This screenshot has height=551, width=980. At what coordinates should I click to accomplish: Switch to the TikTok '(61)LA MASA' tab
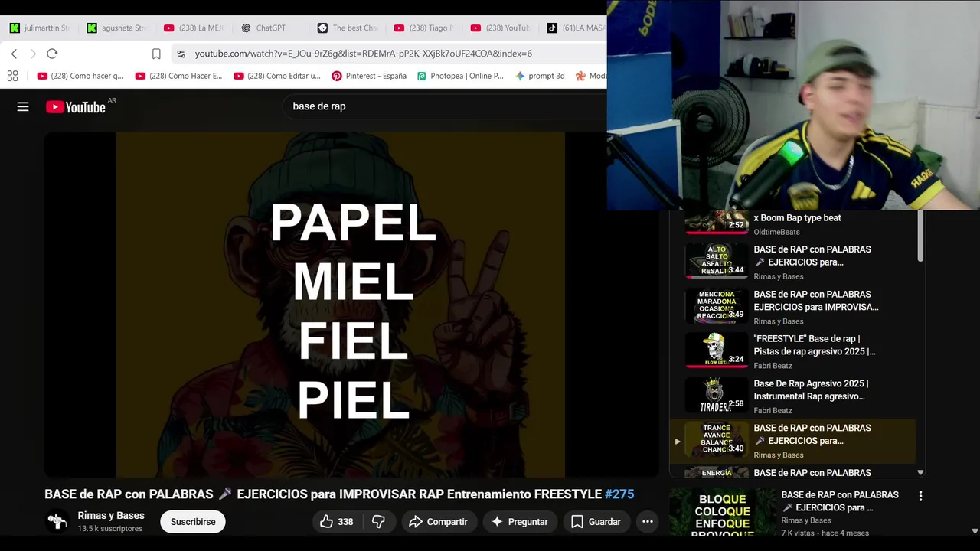pyautogui.click(x=575, y=28)
